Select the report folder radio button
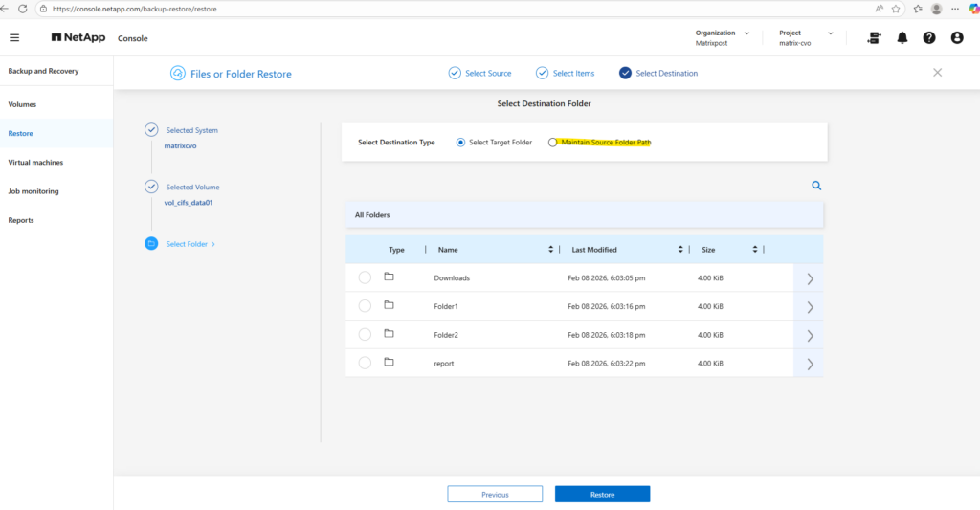 click(365, 363)
